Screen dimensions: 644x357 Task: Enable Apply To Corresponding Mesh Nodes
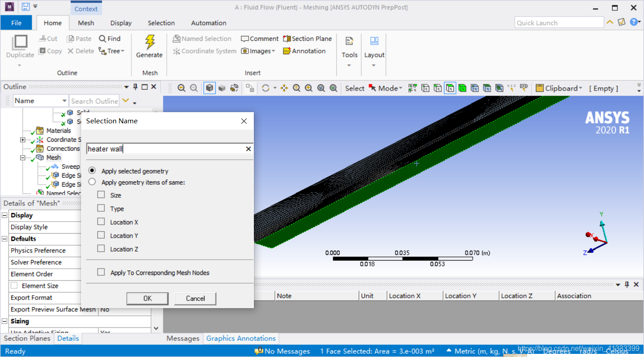pos(101,272)
